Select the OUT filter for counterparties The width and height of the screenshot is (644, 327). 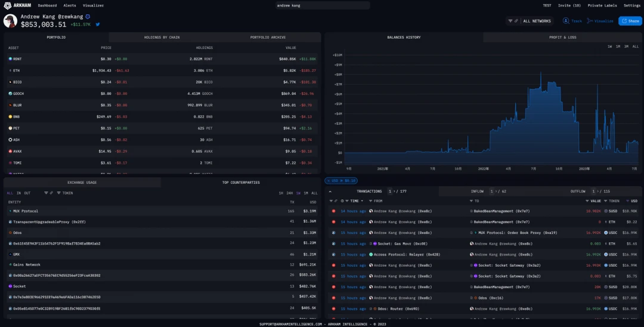27,193
